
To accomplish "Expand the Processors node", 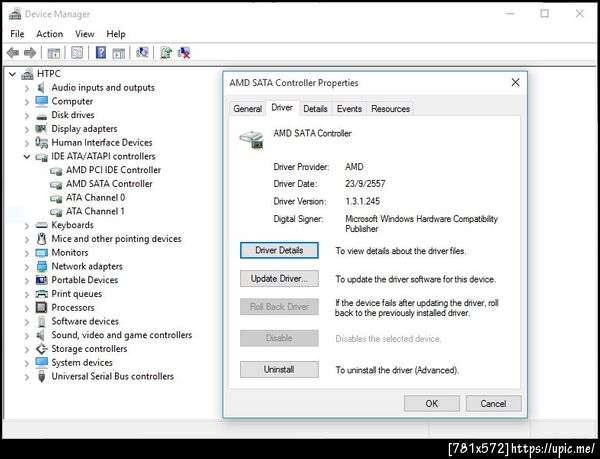I will (x=27, y=308).
